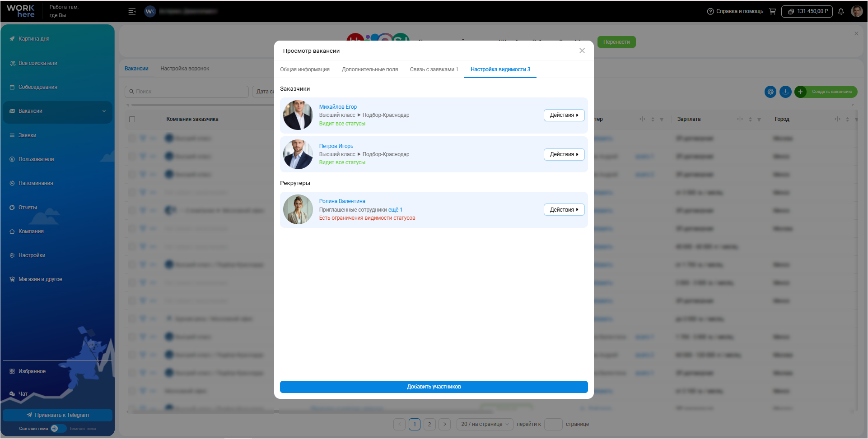Switch to Общая информация tab
Image resolution: width=868 pixels, height=439 pixels.
(305, 69)
